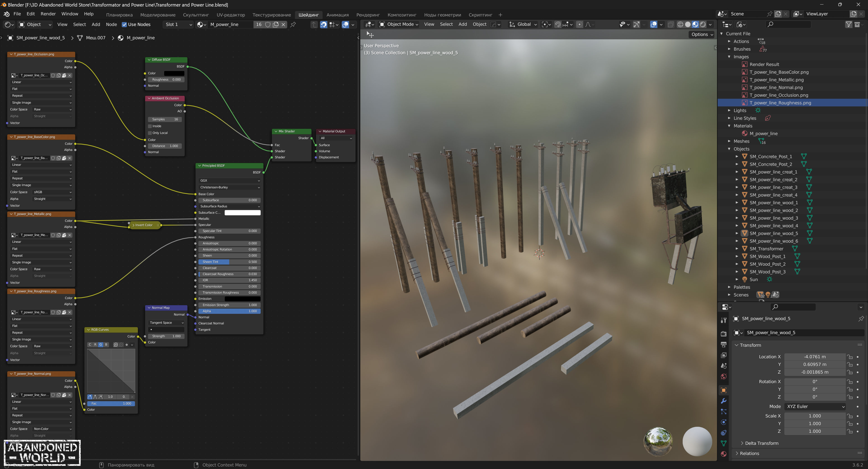
Task: Check Only Local on Ambient Occlusion
Action: [150, 133]
